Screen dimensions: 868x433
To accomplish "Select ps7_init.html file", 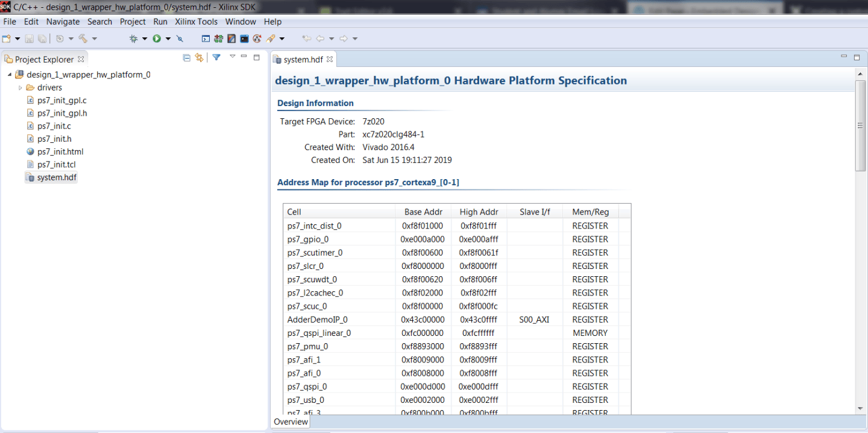I will [60, 151].
